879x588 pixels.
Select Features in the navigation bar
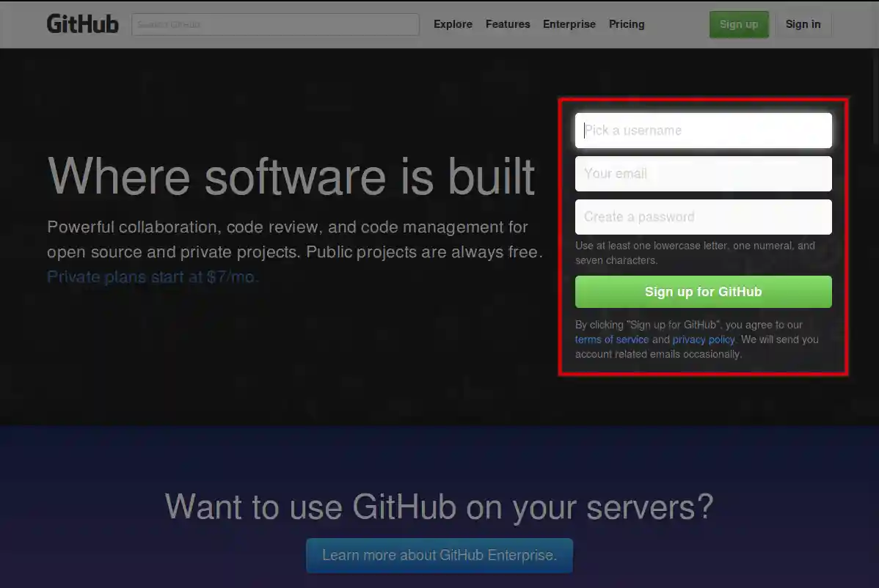click(508, 24)
